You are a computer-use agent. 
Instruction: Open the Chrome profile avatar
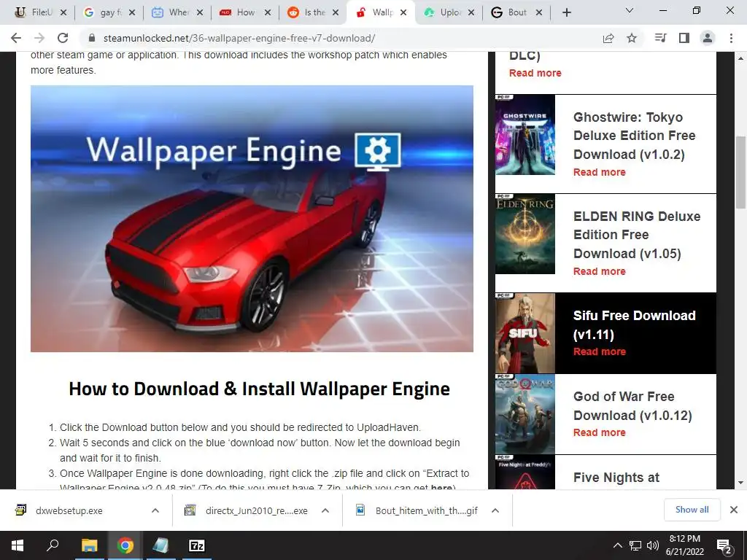coord(708,38)
